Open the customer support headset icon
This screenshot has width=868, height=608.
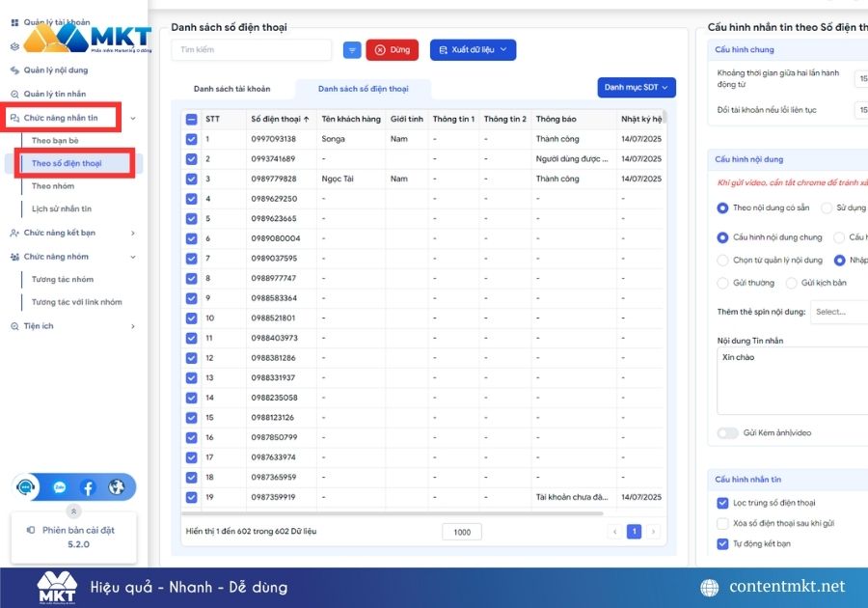tap(27, 487)
